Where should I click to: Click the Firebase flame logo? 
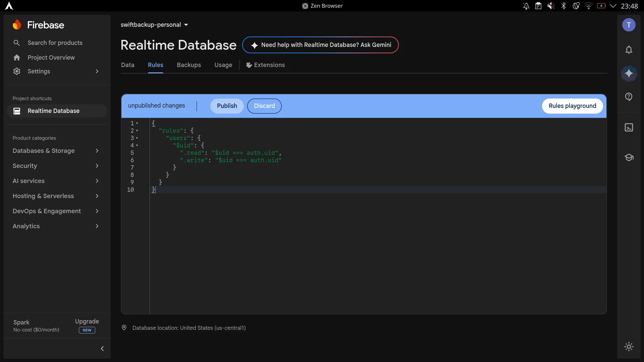(17, 25)
